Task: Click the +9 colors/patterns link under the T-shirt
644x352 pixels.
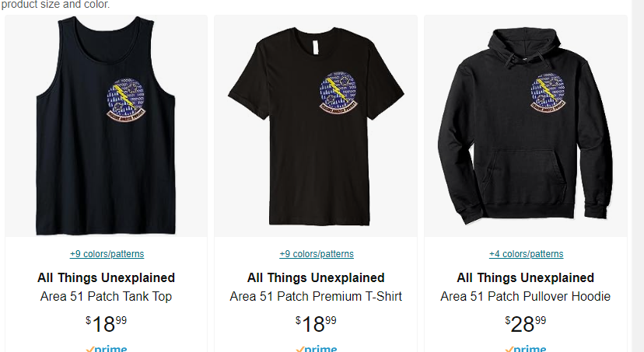Action: (x=317, y=254)
